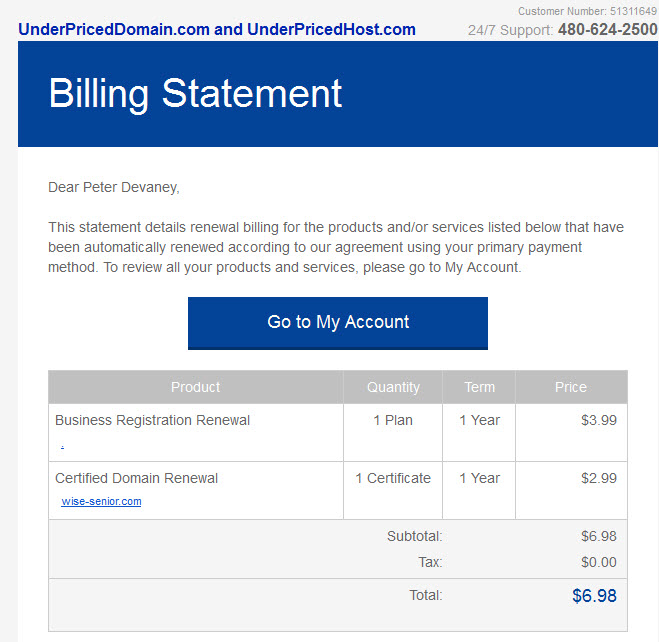Screen dimensions: 659x642
Task: Open the UnderPricedDomain.com and UnderPricedHost.com header link
Action: pos(217,29)
